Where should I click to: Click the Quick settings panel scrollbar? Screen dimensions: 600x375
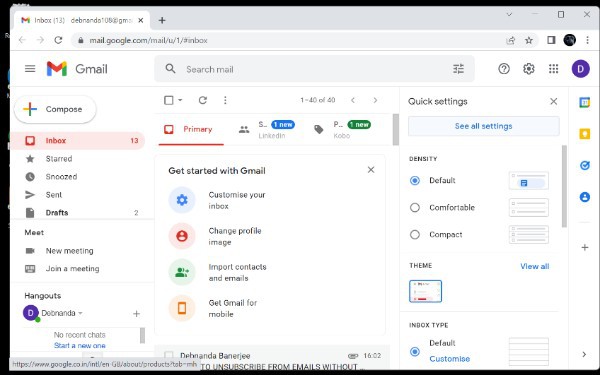point(564,186)
